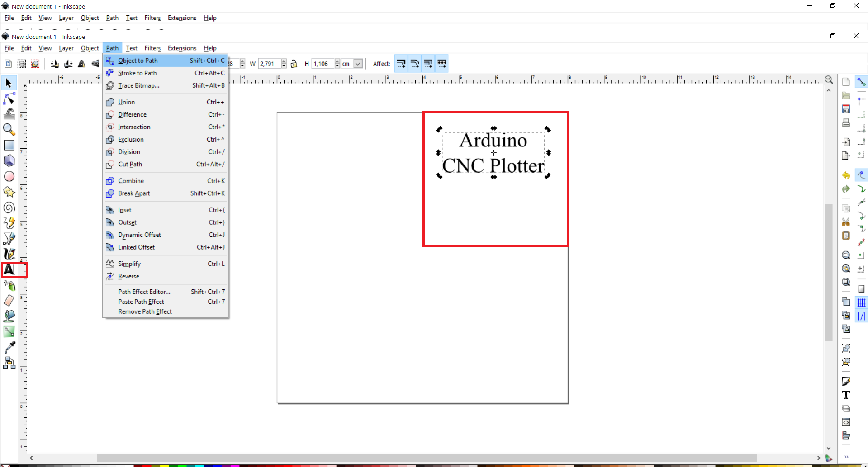Image resolution: width=868 pixels, height=467 pixels.
Task: Select the Paint bucket fill tool
Action: (x=9, y=316)
